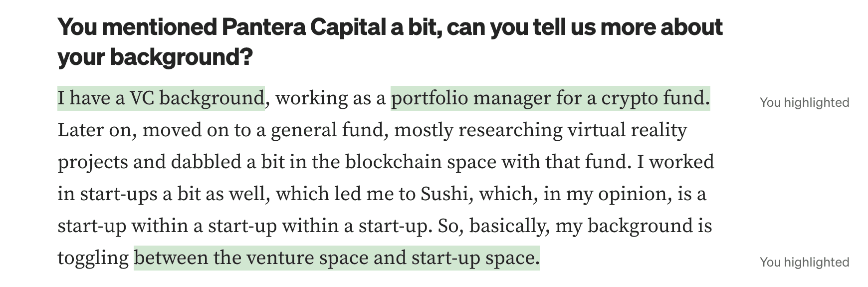Screen dimensions: 868x287
Task: Click the heading mentioning Pantera Capital
Action: click(390, 42)
